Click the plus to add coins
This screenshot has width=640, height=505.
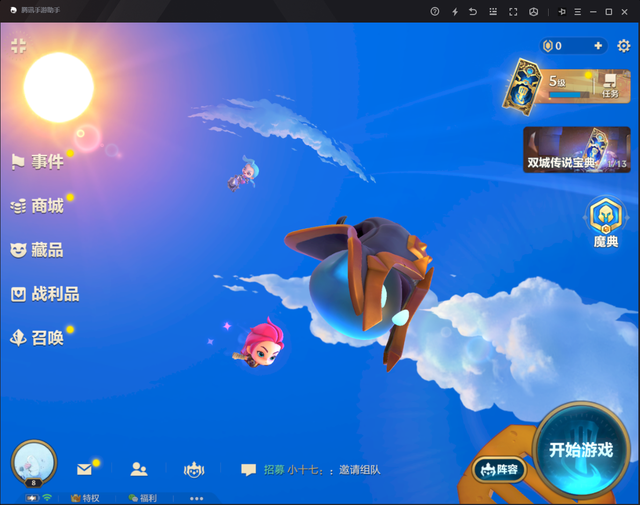[598, 46]
